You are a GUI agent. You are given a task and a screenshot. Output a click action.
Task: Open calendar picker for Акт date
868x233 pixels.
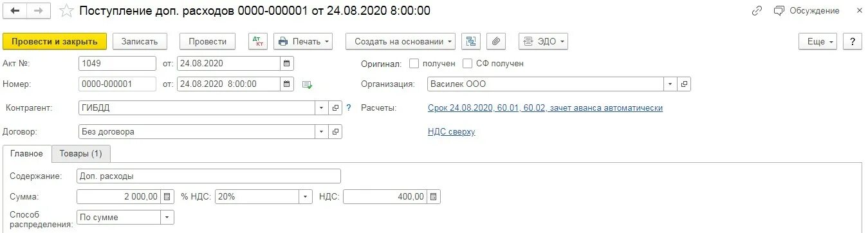pos(287,64)
